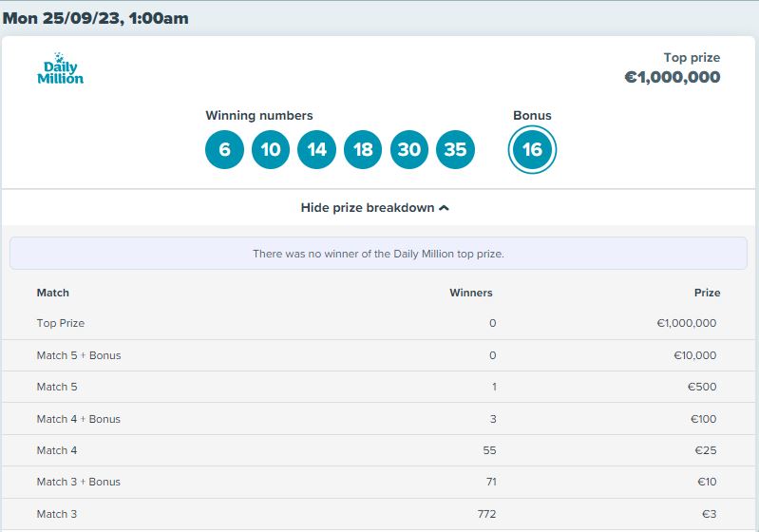Click the Daily Million logo
This screenshot has height=532, width=759.
click(x=60, y=68)
